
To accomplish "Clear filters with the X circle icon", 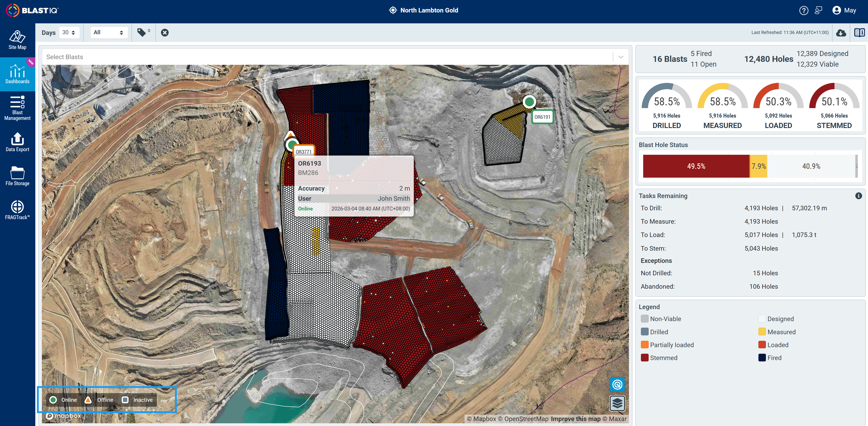I will click(165, 32).
